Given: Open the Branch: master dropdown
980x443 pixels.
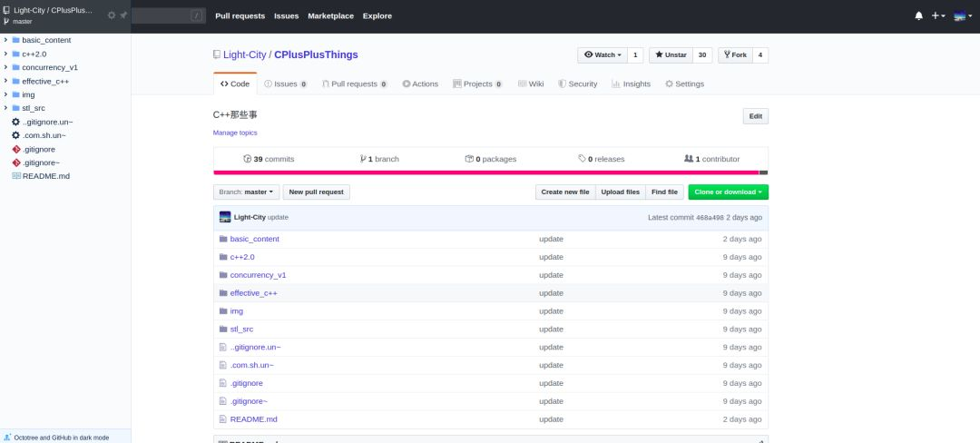Looking at the screenshot, I should point(246,192).
